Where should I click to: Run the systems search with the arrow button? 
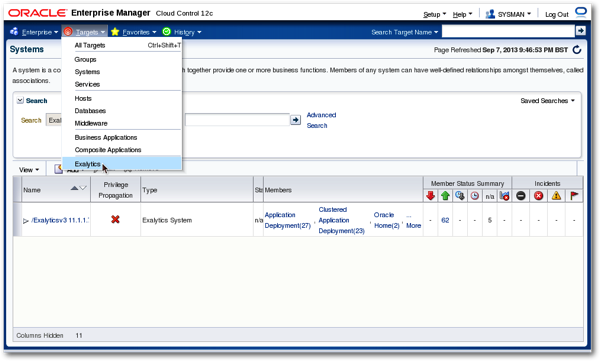click(295, 120)
